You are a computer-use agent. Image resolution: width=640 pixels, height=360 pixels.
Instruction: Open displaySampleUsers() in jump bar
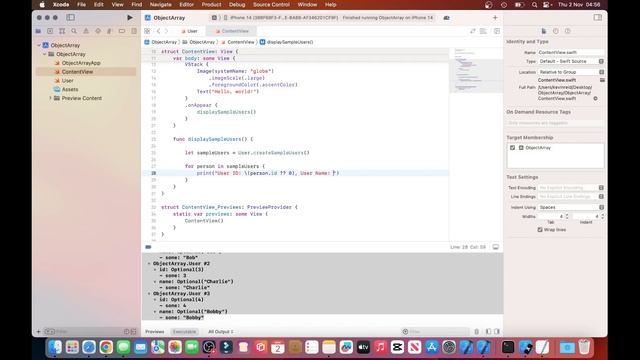pos(287,42)
